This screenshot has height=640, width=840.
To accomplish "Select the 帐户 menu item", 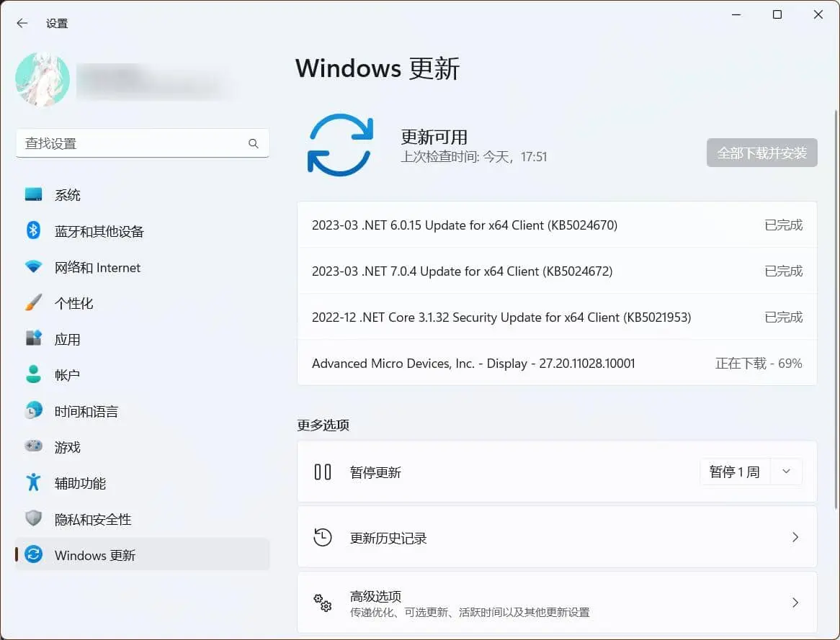I will (x=67, y=375).
